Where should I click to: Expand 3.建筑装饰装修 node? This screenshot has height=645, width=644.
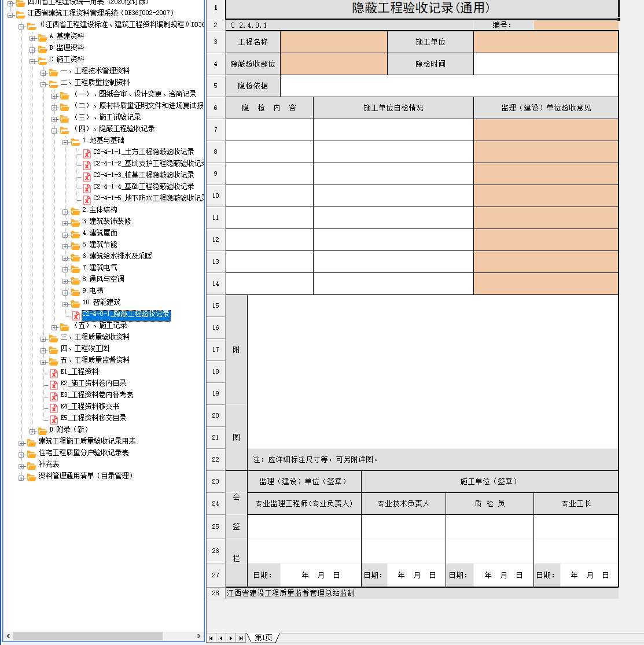click(x=65, y=223)
